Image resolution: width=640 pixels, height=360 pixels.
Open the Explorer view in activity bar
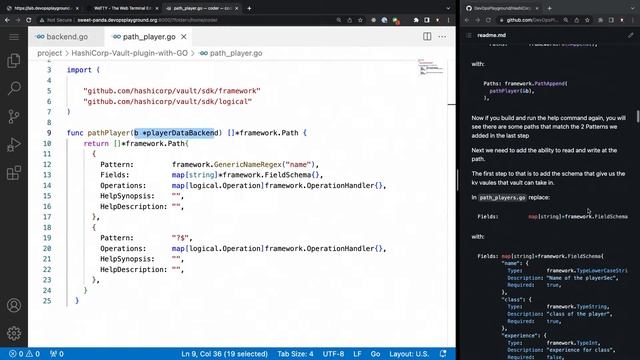[x=14, y=61]
